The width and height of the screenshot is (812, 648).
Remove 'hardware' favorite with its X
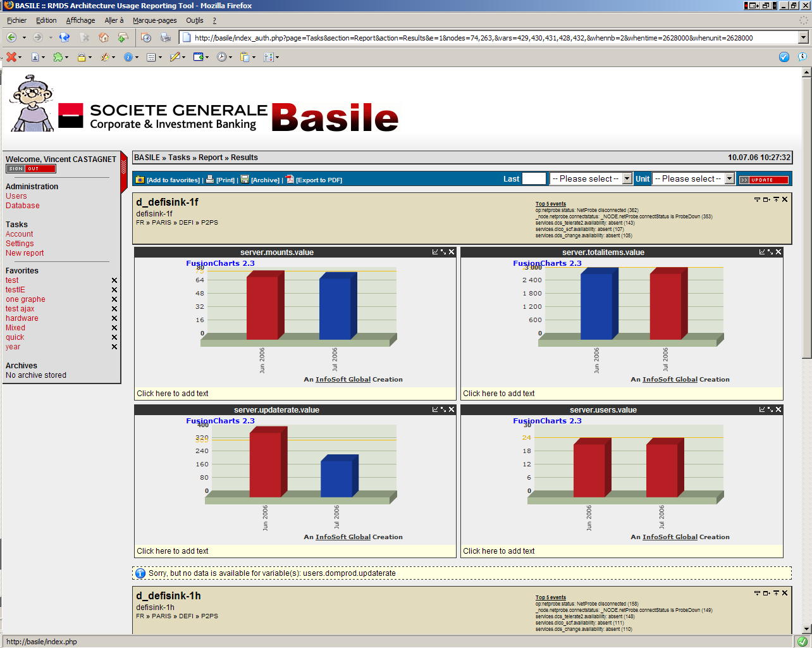pos(114,318)
